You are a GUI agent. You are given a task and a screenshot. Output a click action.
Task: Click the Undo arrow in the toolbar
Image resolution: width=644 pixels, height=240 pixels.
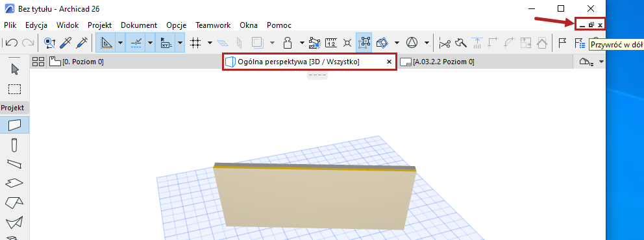(12, 42)
